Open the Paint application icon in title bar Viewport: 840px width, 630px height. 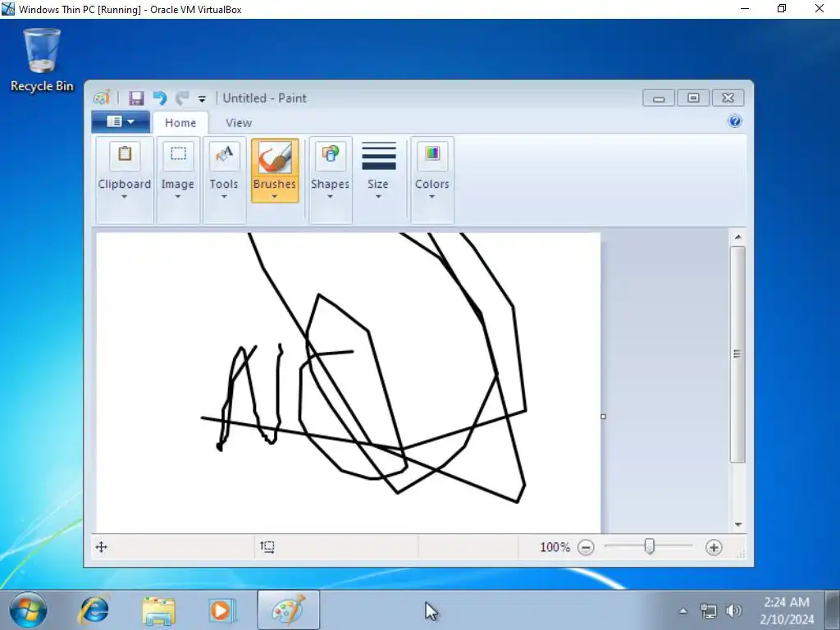click(x=101, y=98)
